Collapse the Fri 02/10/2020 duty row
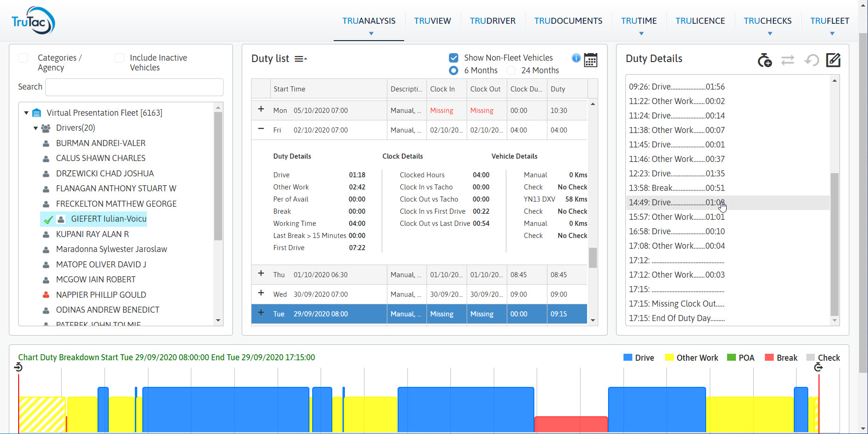The width and height of the screenshot is (868, 434). 261,129
